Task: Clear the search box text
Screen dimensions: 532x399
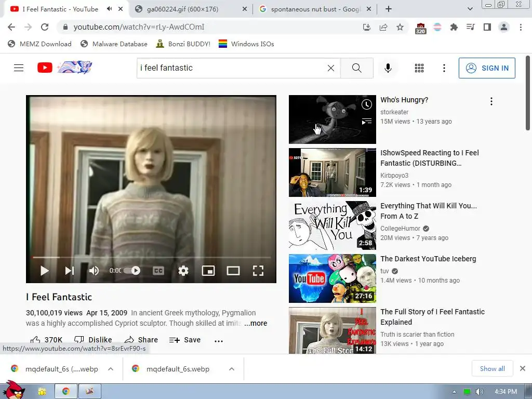Action: (331, 68)
